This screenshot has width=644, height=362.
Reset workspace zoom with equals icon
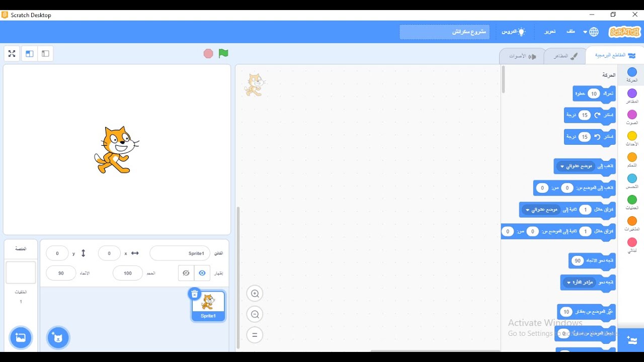255,335
